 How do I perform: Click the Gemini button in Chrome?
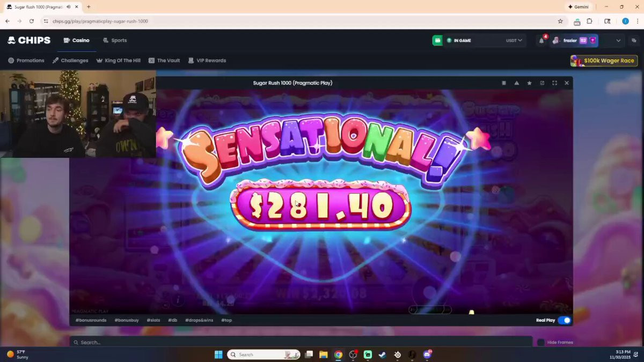pos(578,7)
